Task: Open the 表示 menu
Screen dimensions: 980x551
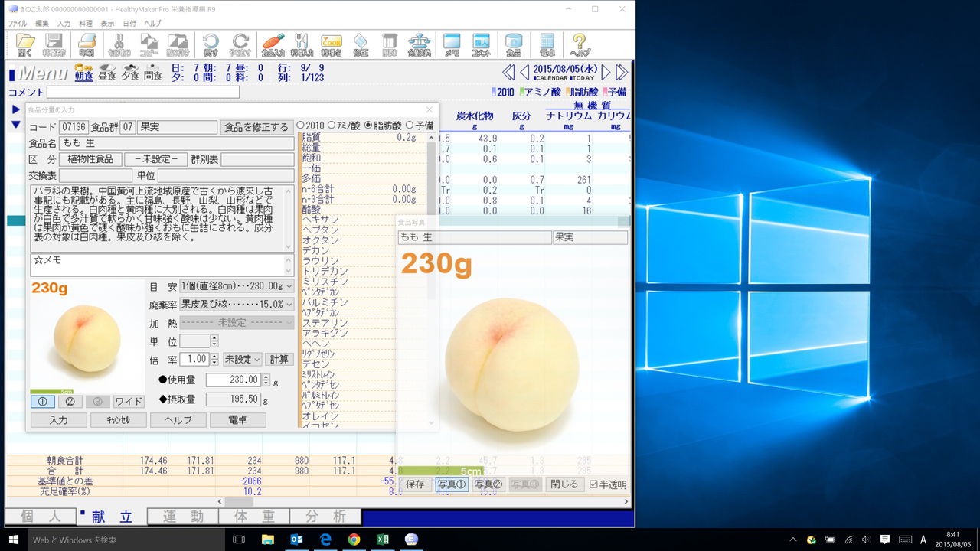Action: [107, 24]
